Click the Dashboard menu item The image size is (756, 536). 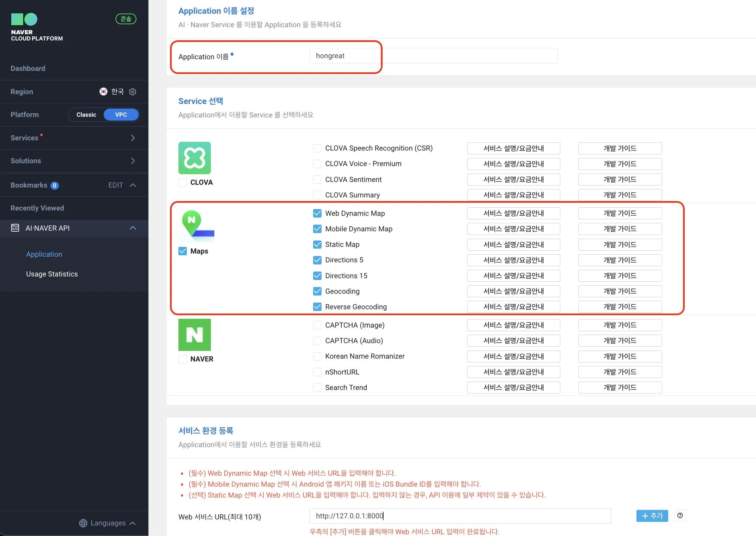pos(28,68)
